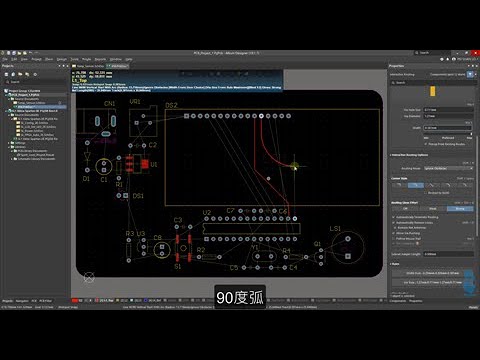Open the Design menu
Image resolution: width=480 pixels, height=360 pixels.
[62, 59]
